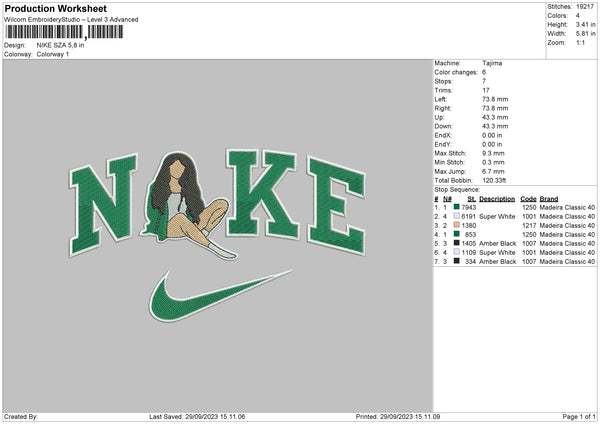This screenshot has width=600, height=424.
Task: Click the 'Down:' measurement label
Action: click(443, 126)
